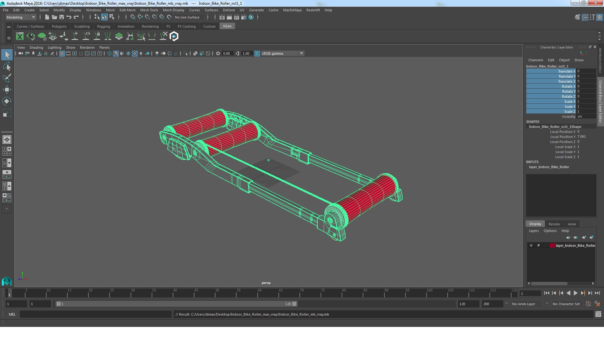This screenshot has width=604, height=364.
Task: Click the MEL command input field
Action: [95, 314]
